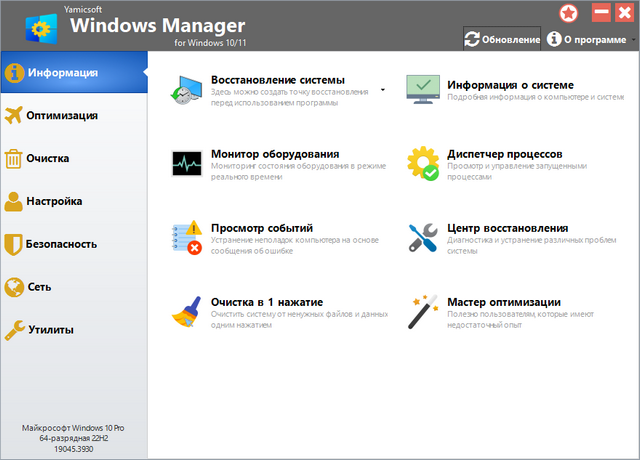Click the 1-Click Cleaner broom icon
This screenshot has height=460, width=640.
(x=186, y=312)
